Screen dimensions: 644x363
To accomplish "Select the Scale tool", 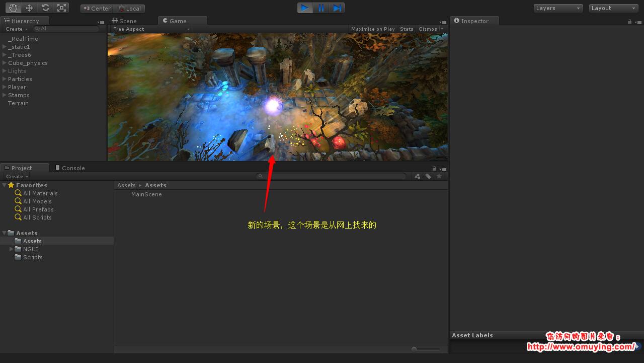I will [61, 8].
